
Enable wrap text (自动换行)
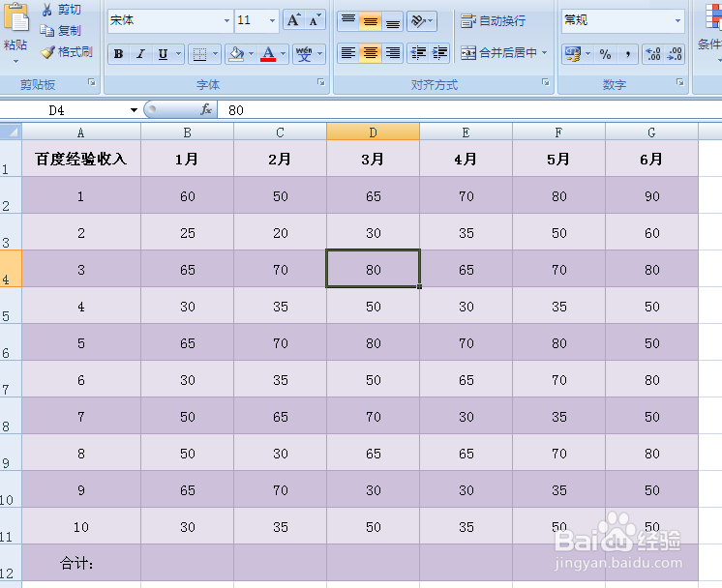494,20
